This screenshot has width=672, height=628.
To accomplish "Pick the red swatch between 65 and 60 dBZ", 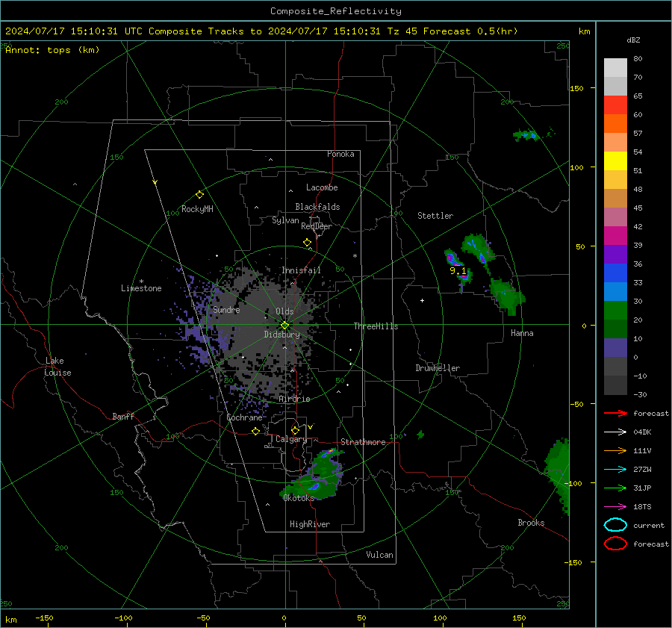I will pos(615,105).
